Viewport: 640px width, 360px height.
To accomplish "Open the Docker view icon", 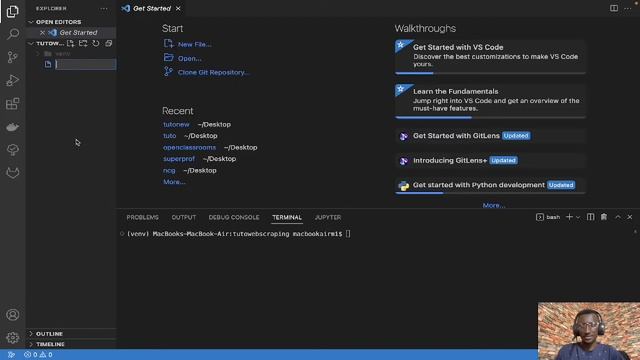I will point(13,127).
